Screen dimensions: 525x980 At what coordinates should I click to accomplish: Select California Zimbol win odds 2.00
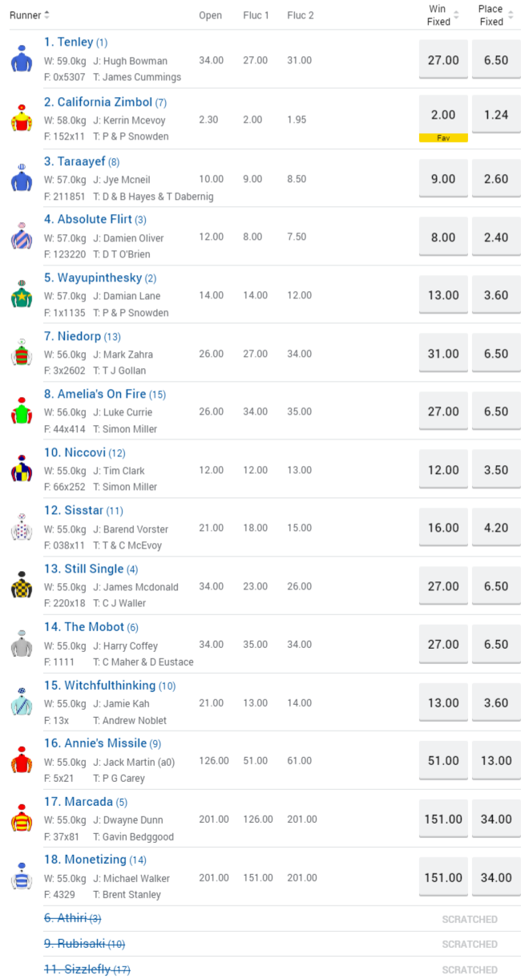pyautogui.click(x=443, y=115)
